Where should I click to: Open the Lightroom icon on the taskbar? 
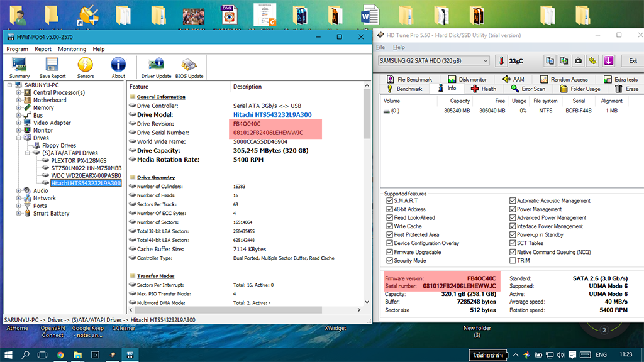click(x=96, y=355)
